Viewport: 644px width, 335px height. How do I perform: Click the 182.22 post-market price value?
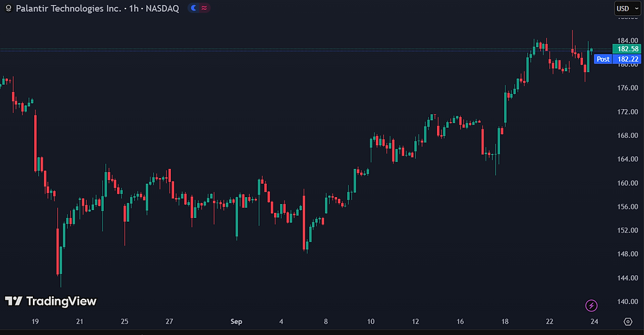tap(627, 59)
